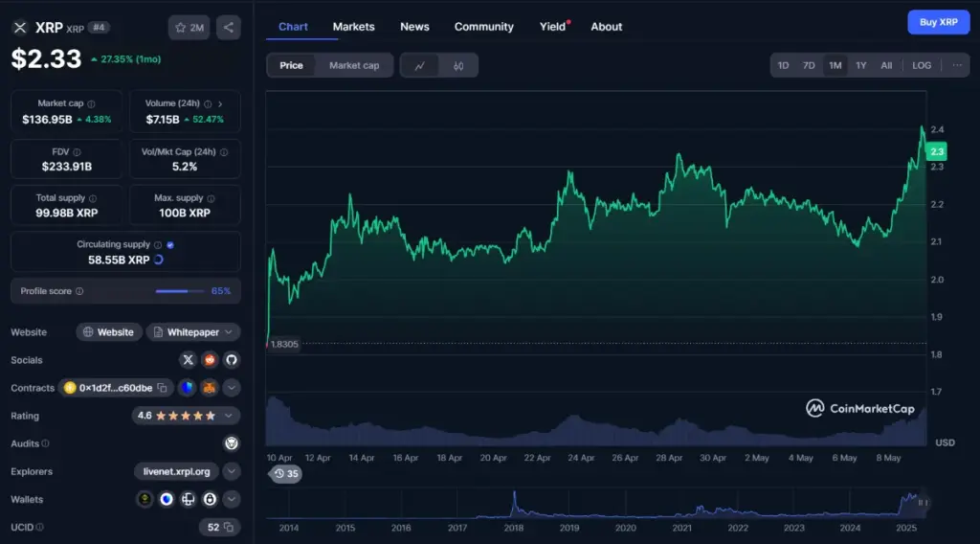Switch chart to Market cap view
Viewport: 980px width, 544px height.
tap(354, 65)
